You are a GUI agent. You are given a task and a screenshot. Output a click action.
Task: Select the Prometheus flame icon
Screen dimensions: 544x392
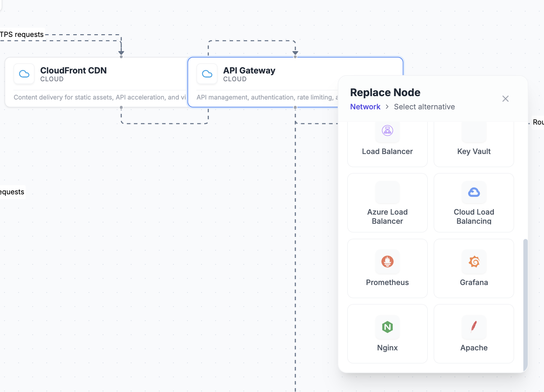[387, 261]
